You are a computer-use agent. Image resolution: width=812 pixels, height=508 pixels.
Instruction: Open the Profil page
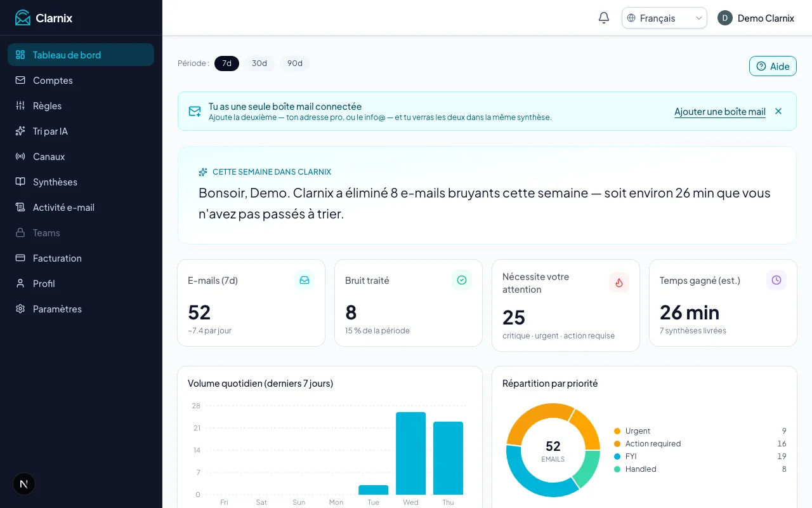(81, 283)
